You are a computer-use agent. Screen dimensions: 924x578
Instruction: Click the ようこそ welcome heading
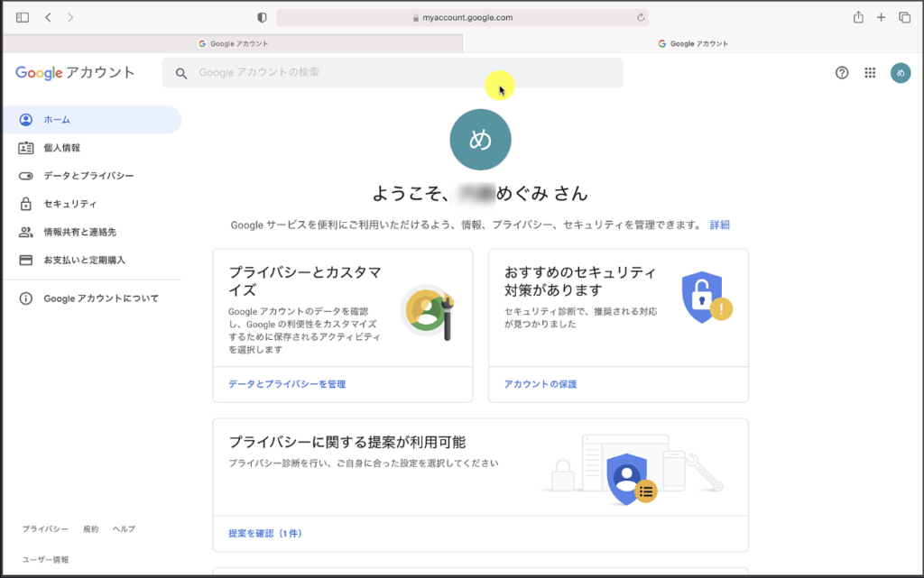click(x=480, y=193)
